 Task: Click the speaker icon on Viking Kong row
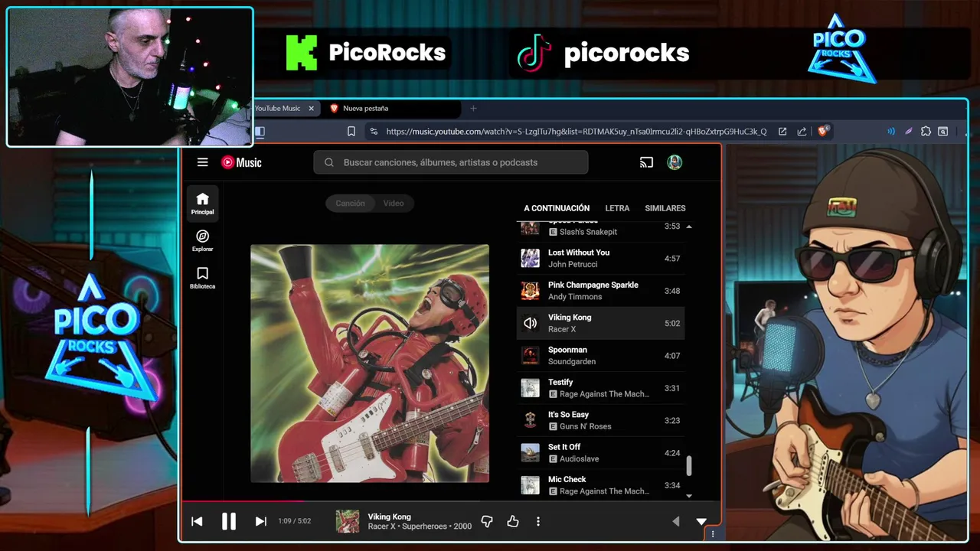click(x=530, y=323)
